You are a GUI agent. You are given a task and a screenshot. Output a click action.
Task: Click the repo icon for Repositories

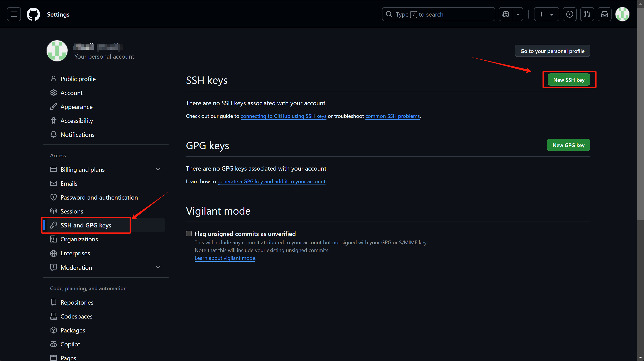point(54,302)
